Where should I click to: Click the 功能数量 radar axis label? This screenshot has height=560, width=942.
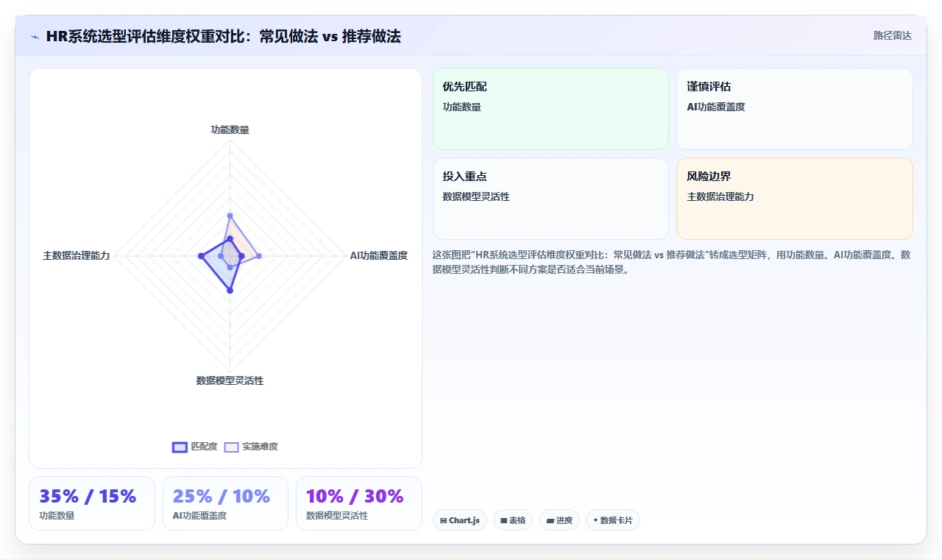(230, 130)
